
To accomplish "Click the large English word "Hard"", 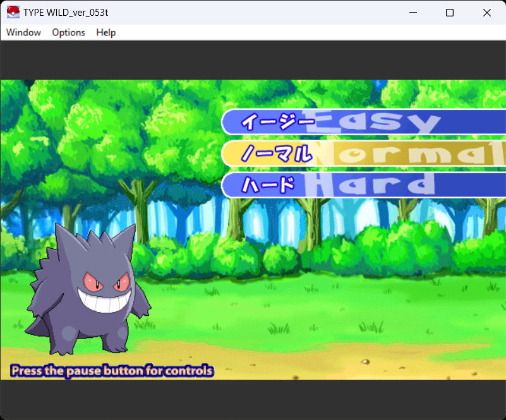I will click(x=370, y=184).
